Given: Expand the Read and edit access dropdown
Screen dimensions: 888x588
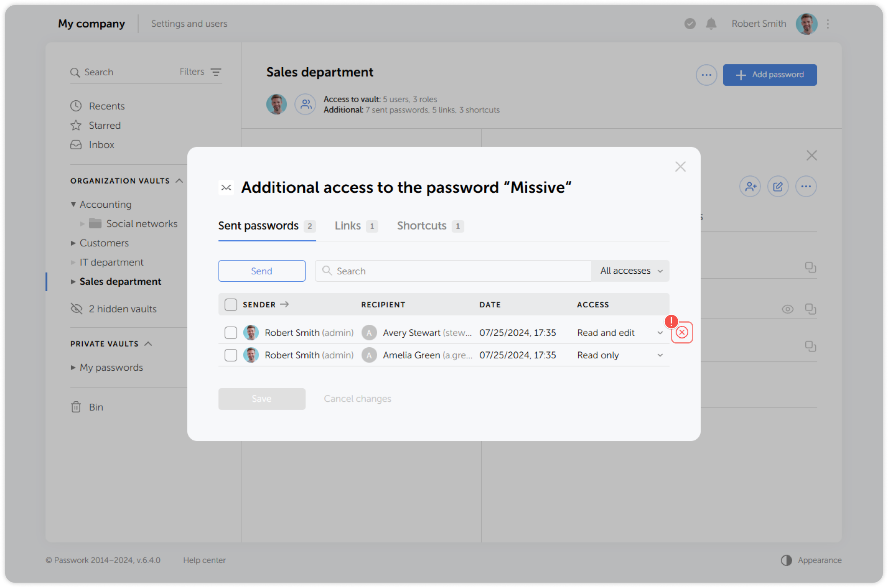Looking at the screenshot, I should tap(660, 333).
